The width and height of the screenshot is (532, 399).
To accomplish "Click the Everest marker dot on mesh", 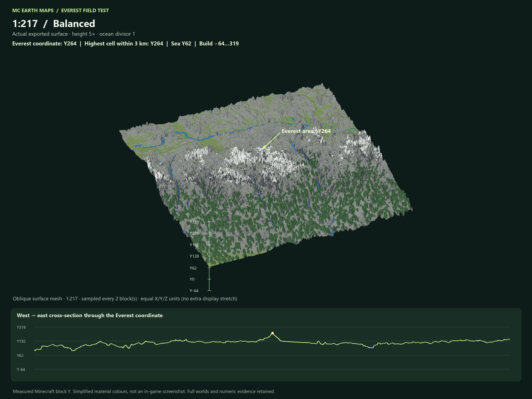I will tap(264, 147).
